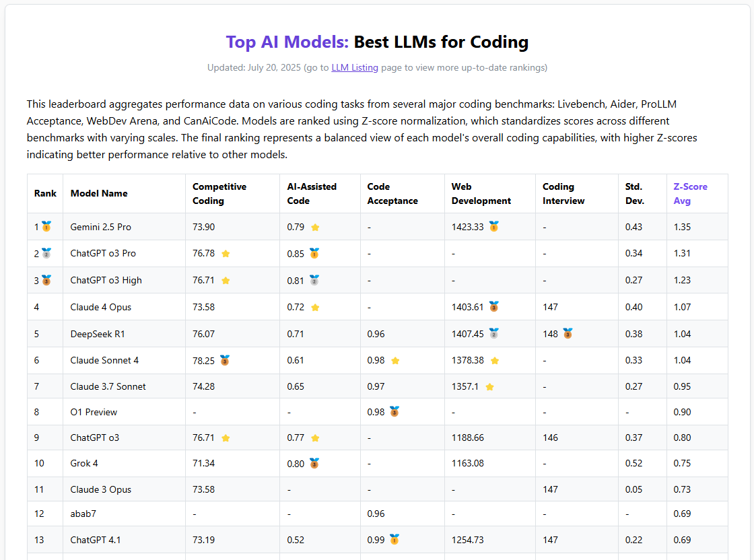Viewport: 754px width, 560px height.
Task: Open the LLM Listing page link
Action: pos(355,67)
